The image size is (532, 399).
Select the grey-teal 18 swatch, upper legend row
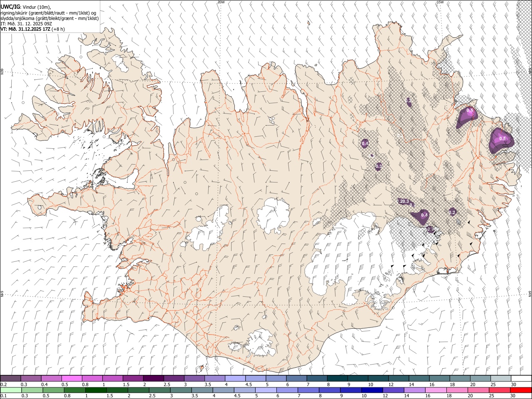pyautogui.click(x=460, y=378)
